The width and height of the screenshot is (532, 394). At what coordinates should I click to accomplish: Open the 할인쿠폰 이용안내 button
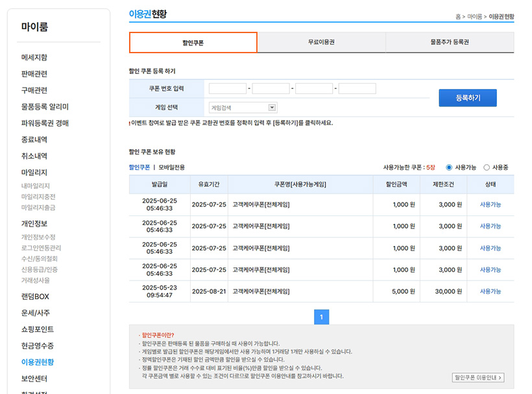tap(478, 377)
